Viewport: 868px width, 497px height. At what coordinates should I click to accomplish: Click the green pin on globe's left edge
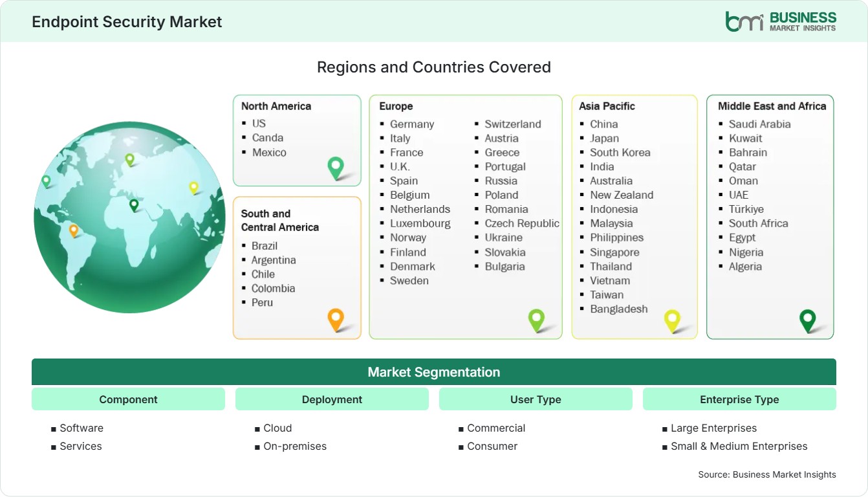46,181
